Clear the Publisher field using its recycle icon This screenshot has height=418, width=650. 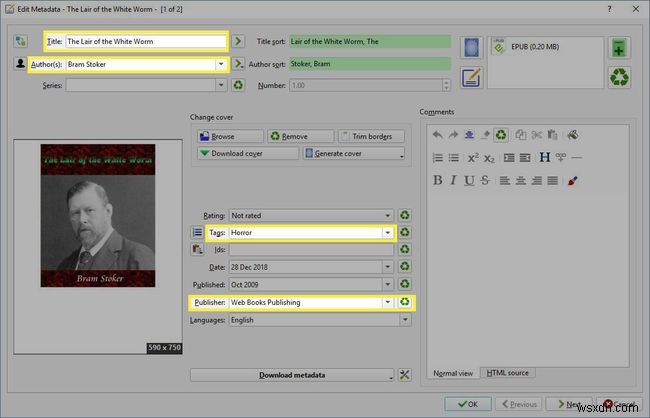pos(405,302)
